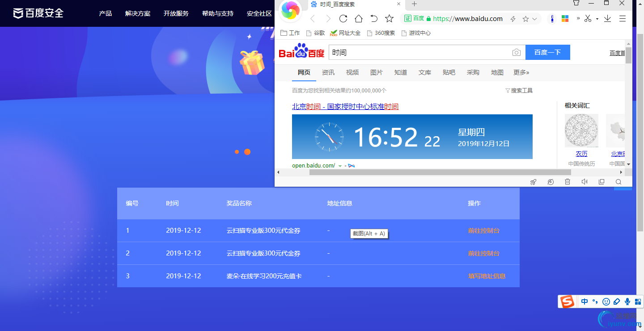Expand the 更多 search categories dropdown
The height and width of the screenshot is (331, 644).
click(x=521, y=72)
